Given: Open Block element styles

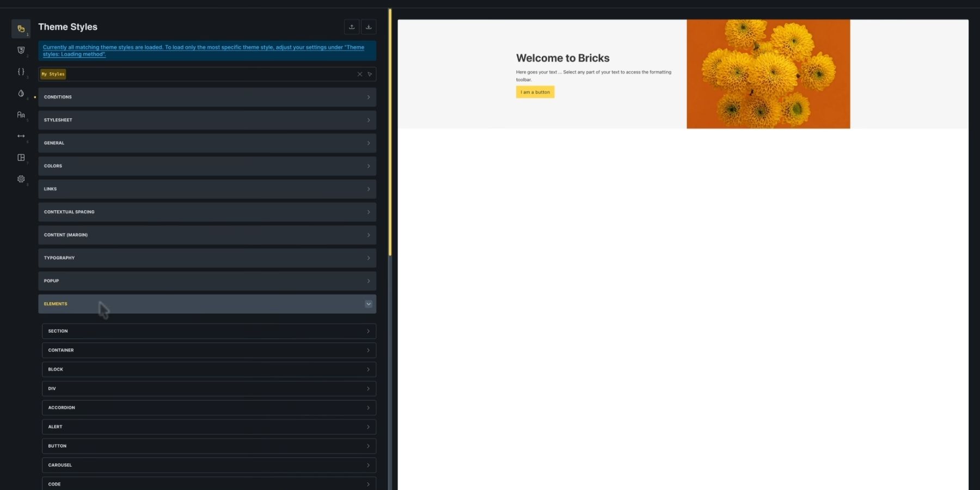Looking at the screenshot, I should coord(209,369).
